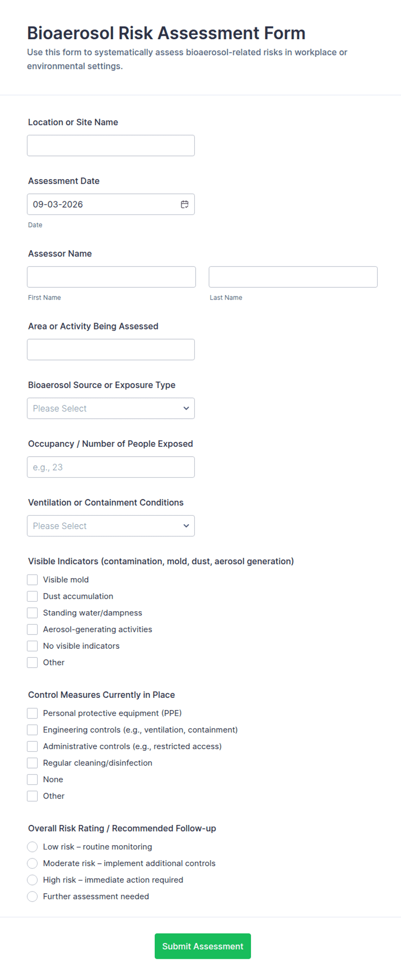Check Aerosol-generating activities
Image resolution: width=401 pixels, height=980 pixels.
(x=32, y=629)
